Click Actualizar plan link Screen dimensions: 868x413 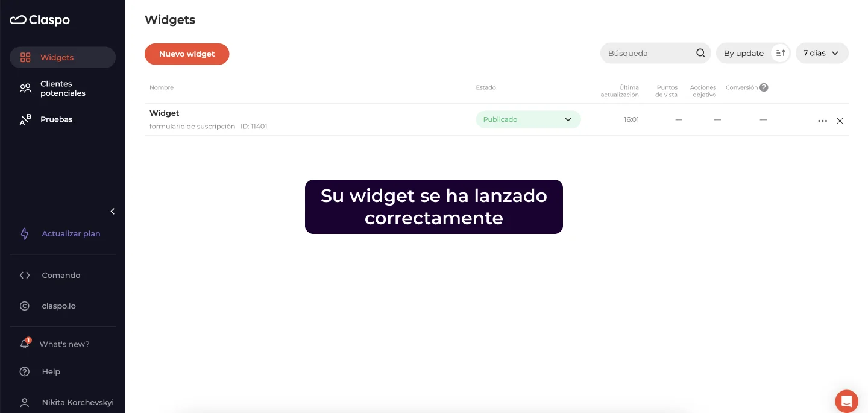point(71,234)
